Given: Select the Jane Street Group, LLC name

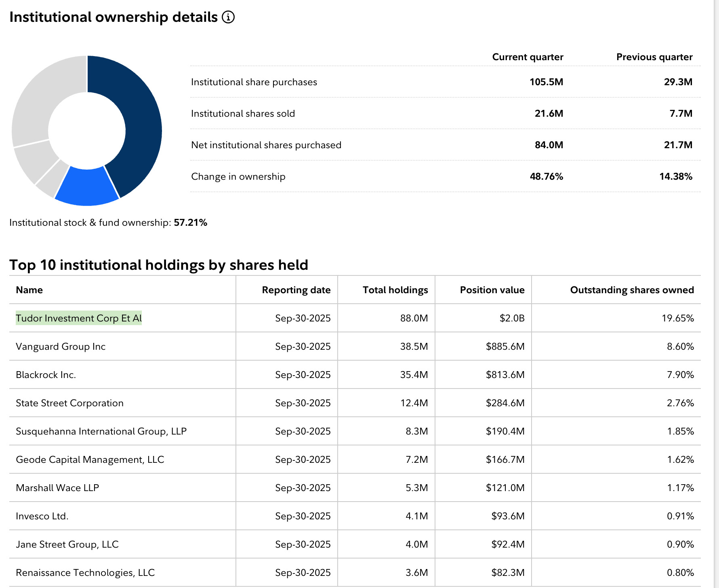Looking at the screenshot, I should pos(67,544).
